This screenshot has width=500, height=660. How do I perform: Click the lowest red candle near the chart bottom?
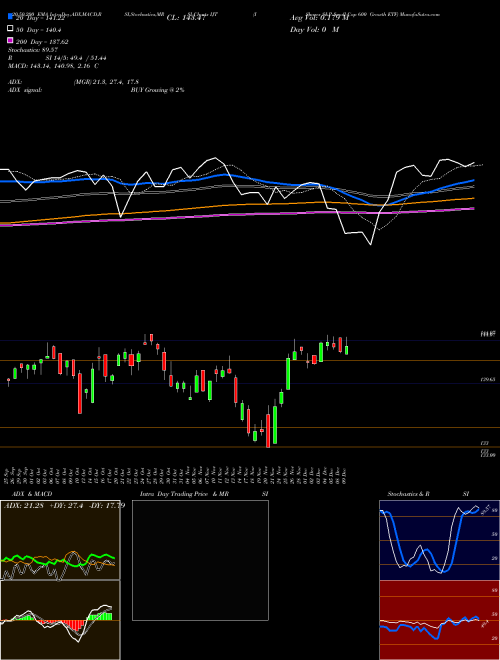[x=268, y=429]
